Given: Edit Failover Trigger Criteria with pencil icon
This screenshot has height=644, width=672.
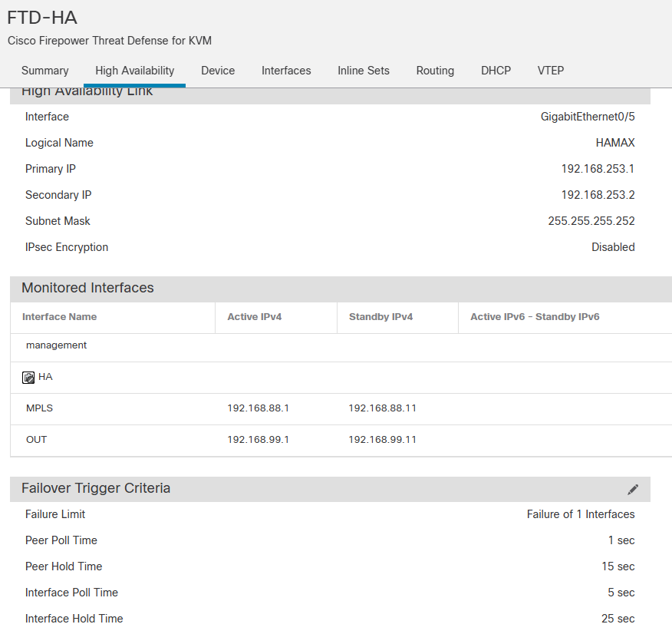Looking at the screenshot, I should coord(633,489).
